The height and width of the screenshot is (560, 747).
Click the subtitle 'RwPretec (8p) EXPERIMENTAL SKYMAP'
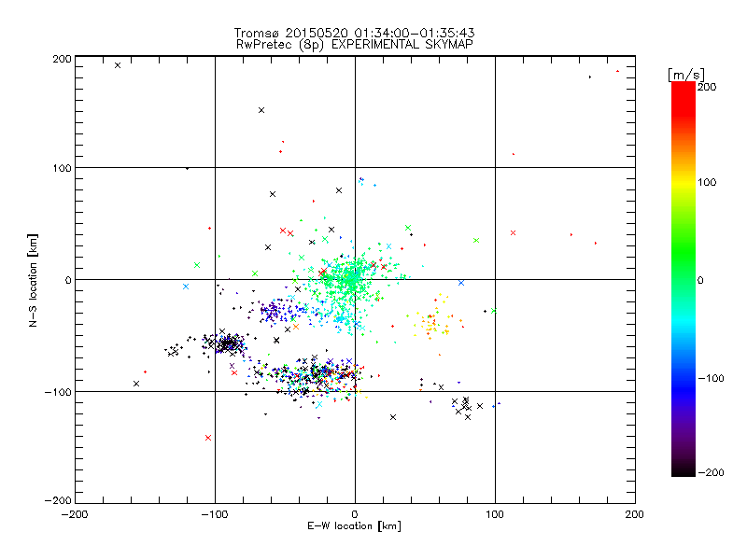[355, 45]
